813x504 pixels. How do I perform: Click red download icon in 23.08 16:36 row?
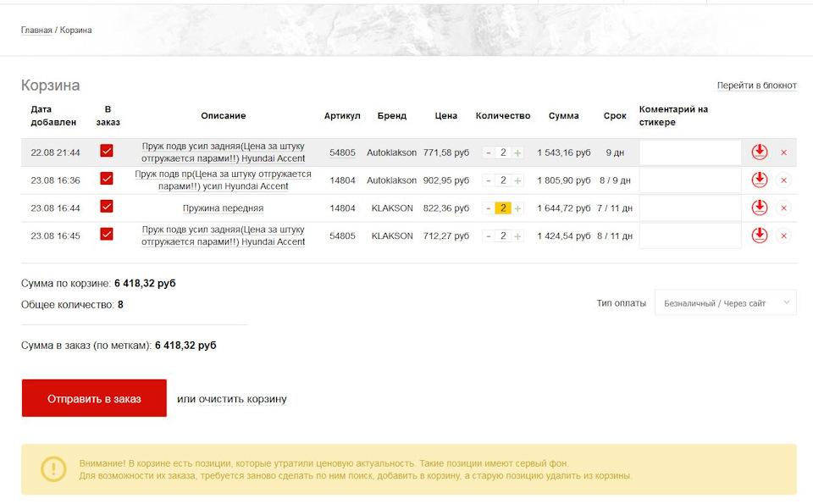[x=760, y=180]
